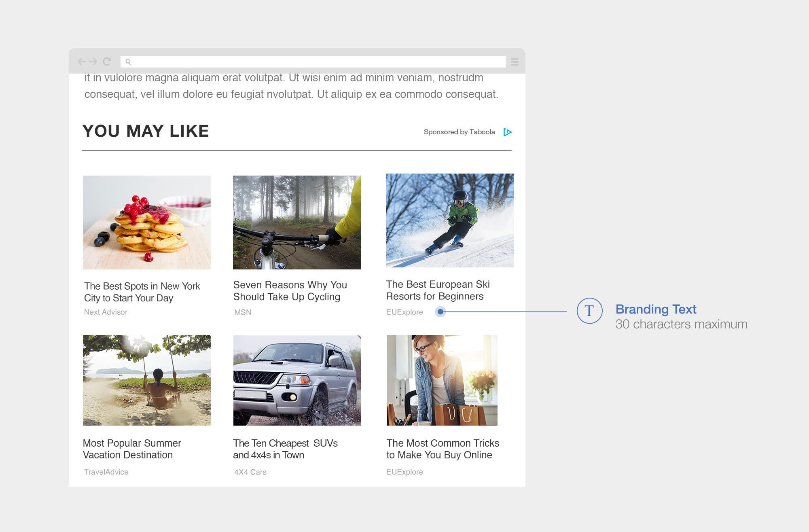Image resolution: width=809 pixels, height=532 pixels.
Task: Click the skier in green jacket thumbnail
Action: (450, 220)
